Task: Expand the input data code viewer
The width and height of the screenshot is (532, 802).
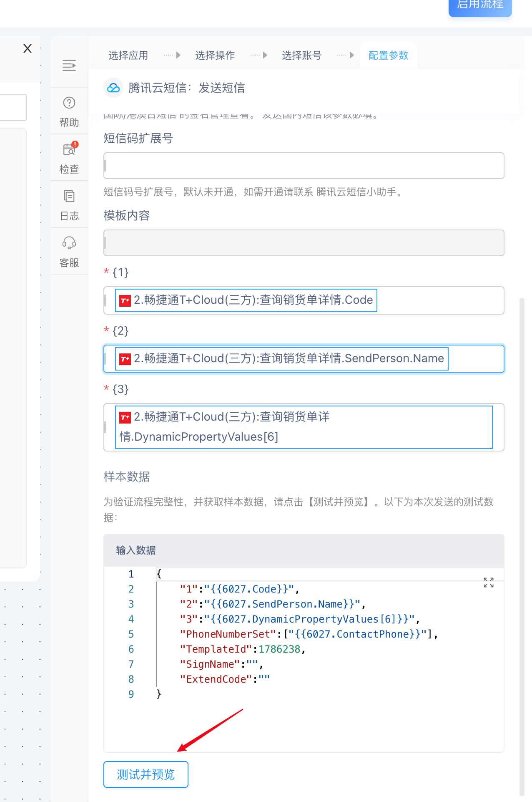Action: [489, 583]
